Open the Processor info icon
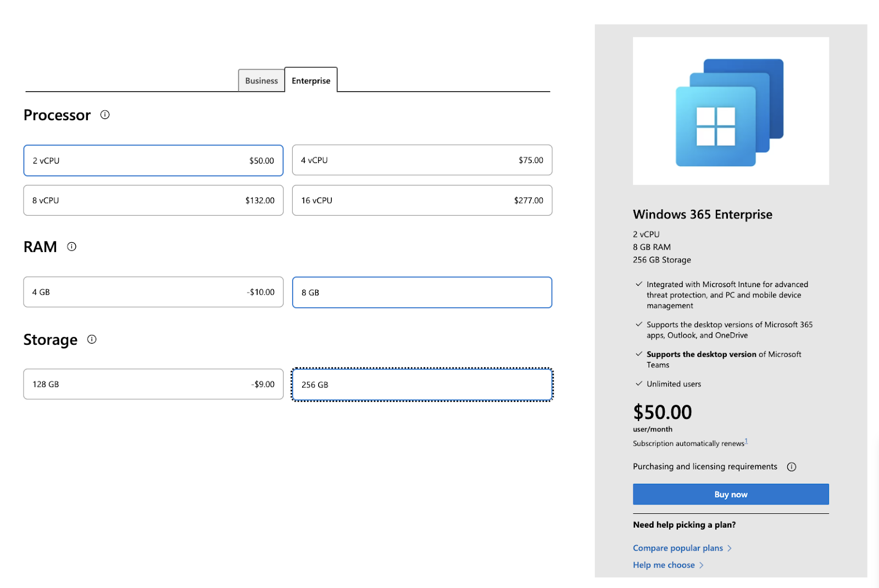The image size is (879, 588). tap(105, 115)
